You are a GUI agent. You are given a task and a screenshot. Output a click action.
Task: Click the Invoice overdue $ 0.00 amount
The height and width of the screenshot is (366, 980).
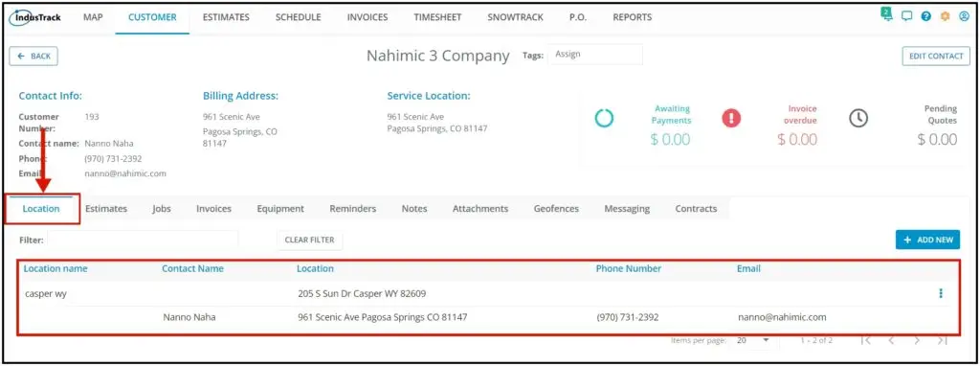pos(797,139)
